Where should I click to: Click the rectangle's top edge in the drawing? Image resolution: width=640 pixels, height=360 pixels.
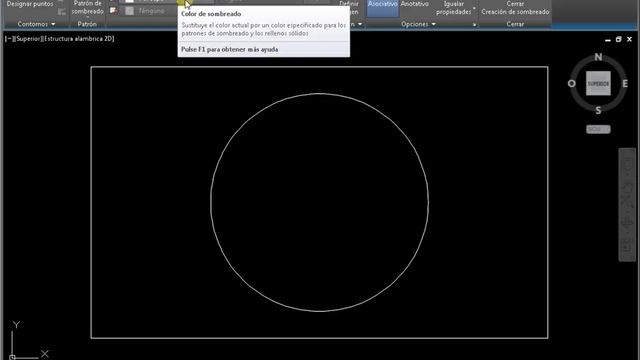(320, 67)
